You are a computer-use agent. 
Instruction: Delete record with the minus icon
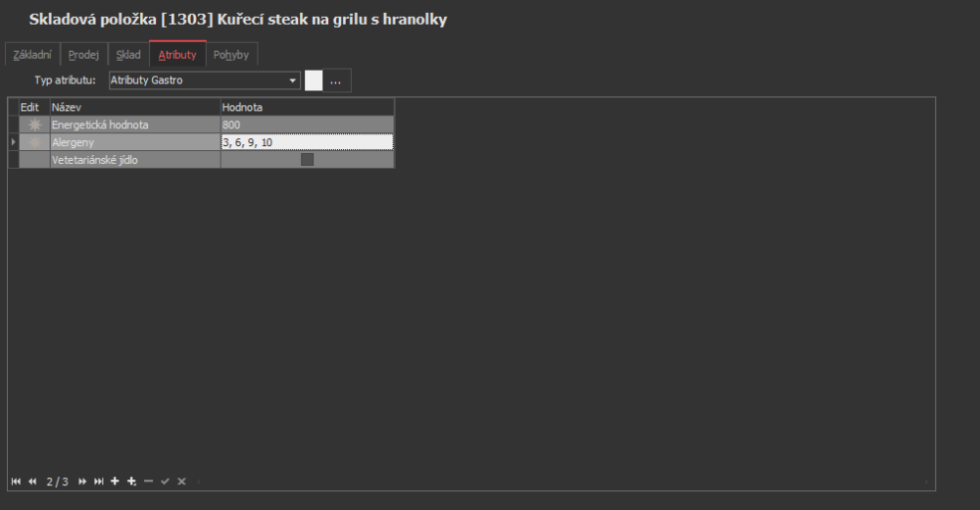pyautogui.click(x=148, y=482)
